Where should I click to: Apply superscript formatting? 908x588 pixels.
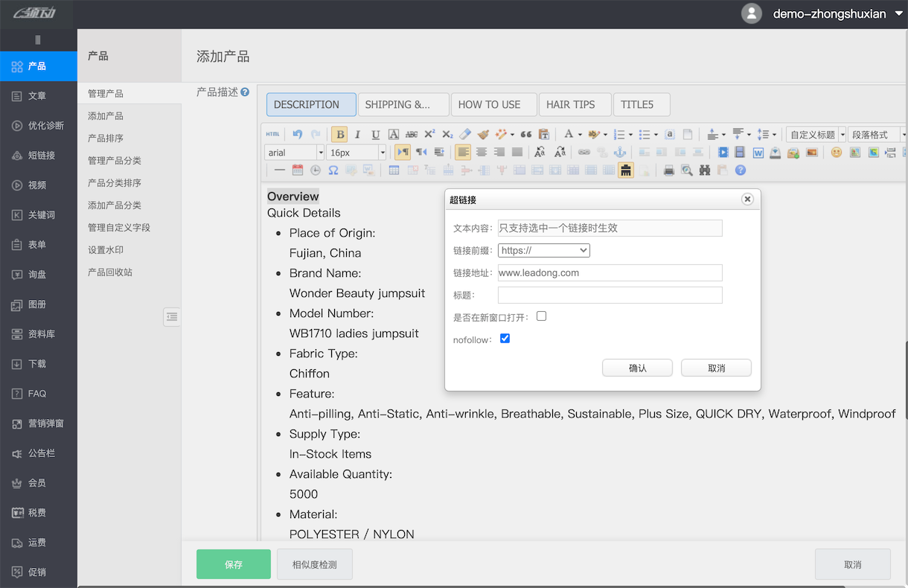pos(429,134)
